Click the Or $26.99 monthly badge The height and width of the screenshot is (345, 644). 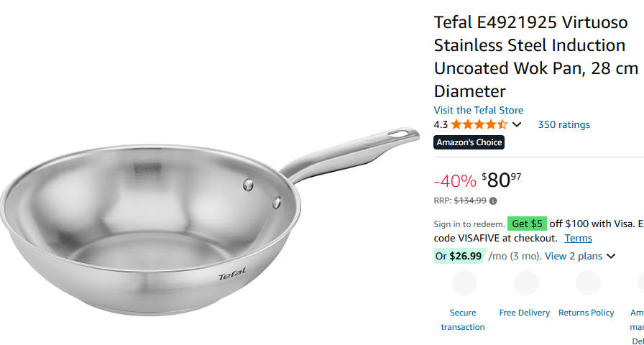click(x=459, y=256)
